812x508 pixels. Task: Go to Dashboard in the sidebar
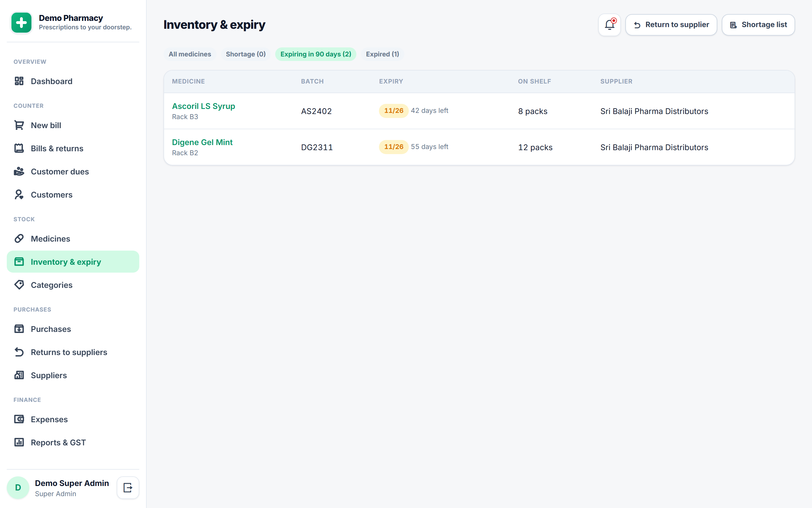click(73, 81)
